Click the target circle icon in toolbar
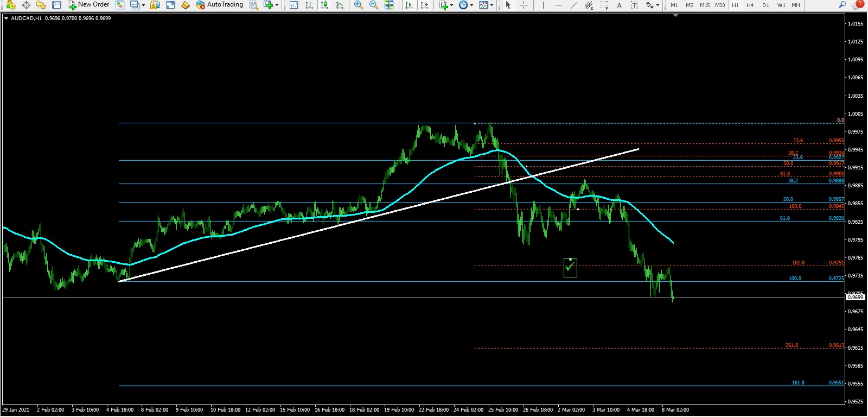This screenshot has height=417, width=868. (26, 5)
